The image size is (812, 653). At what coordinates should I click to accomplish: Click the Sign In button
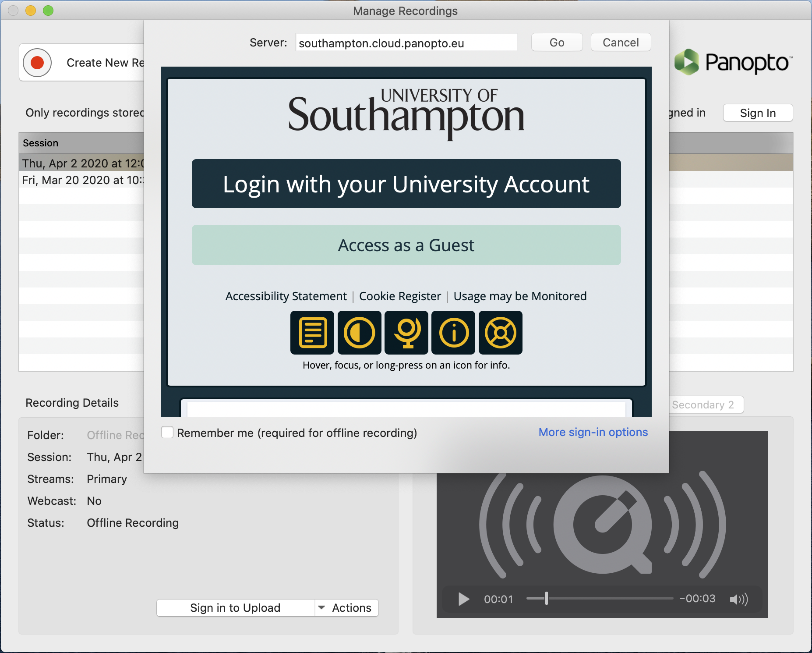tap(758, 113)
